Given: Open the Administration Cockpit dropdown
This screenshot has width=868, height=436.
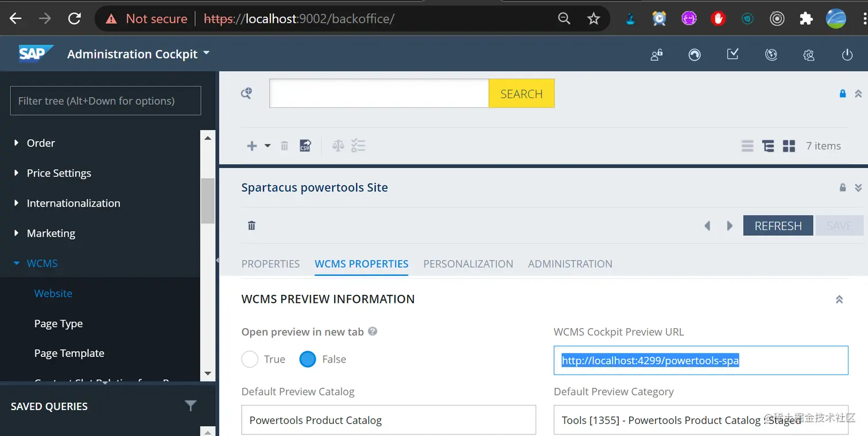Looking at the screenshot, I should (138, 54).
